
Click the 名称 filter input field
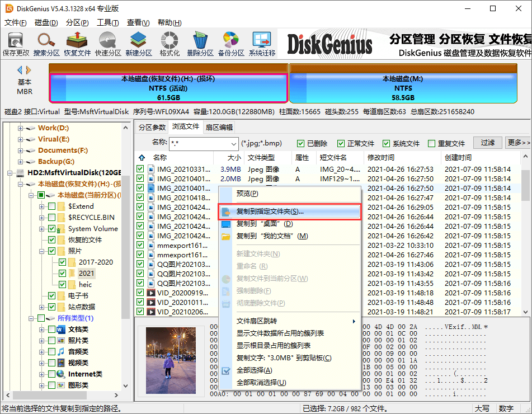pos(200,144)
